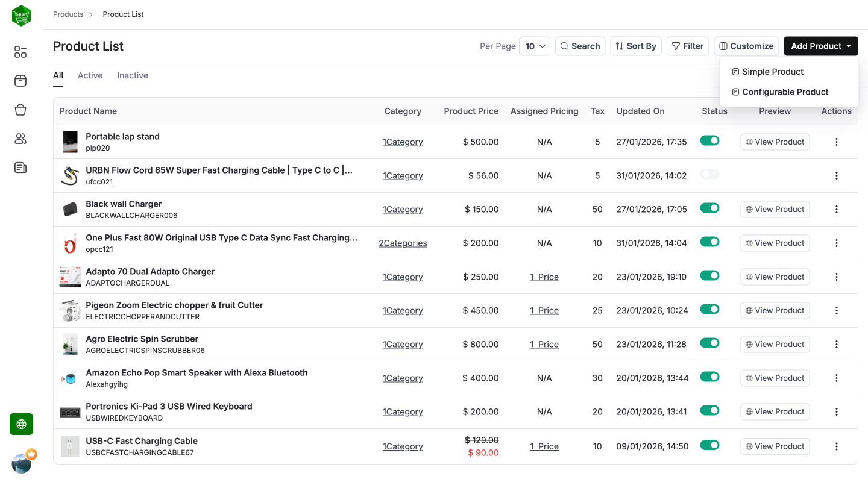Select the shopping bag Products icon
This screenshot has height=488, width=868.
tap(20, 110)
